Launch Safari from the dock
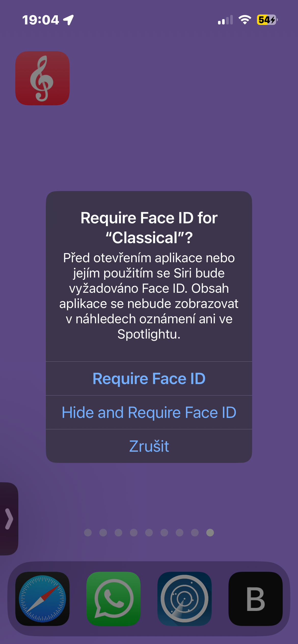Image resolution: width=298 pixels, height=644 pixels. [42, 599]
